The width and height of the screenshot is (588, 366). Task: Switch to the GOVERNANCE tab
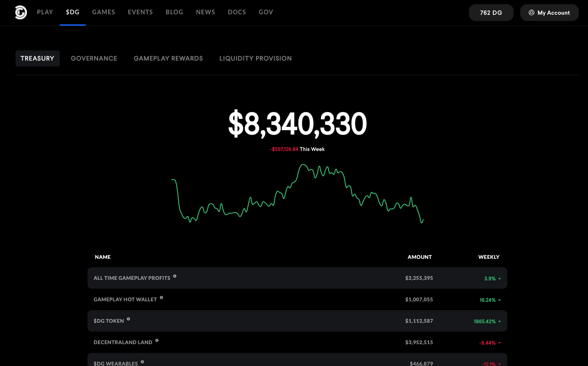[94, 58]
